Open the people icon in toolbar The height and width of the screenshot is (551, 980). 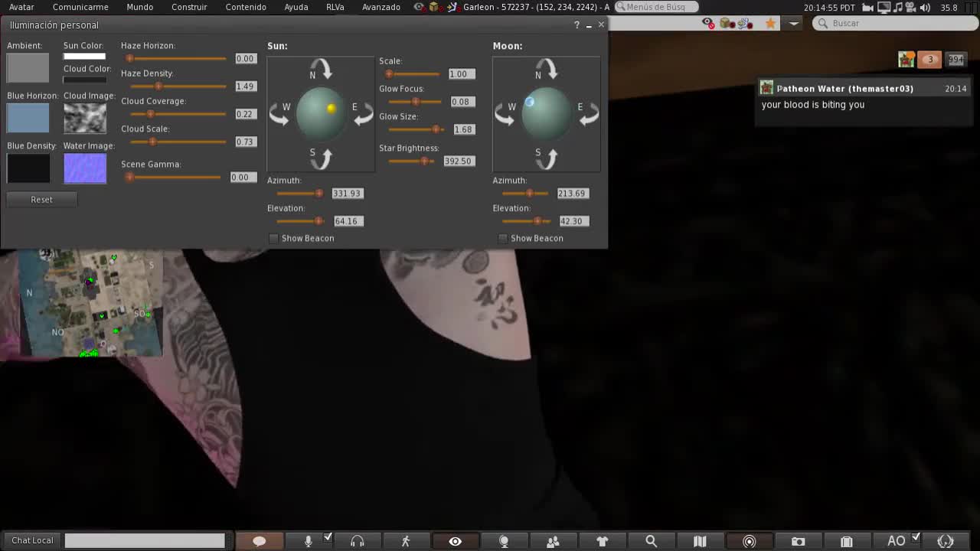click(x=553, y=541)
